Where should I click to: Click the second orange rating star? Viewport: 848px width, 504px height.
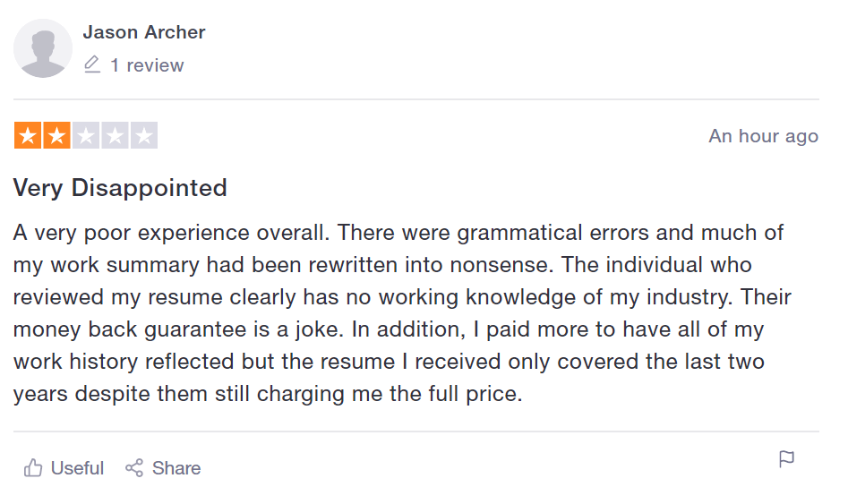click(x=56, y=135)
